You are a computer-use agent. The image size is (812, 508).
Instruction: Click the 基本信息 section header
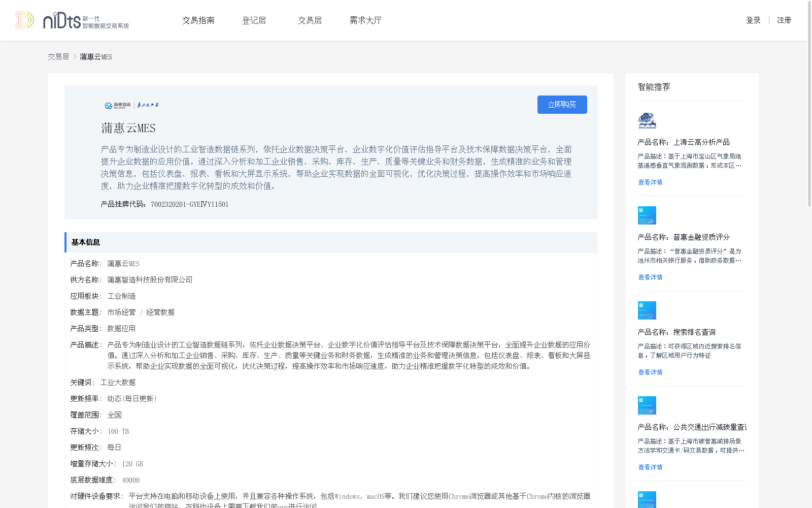tap(331, 242)
